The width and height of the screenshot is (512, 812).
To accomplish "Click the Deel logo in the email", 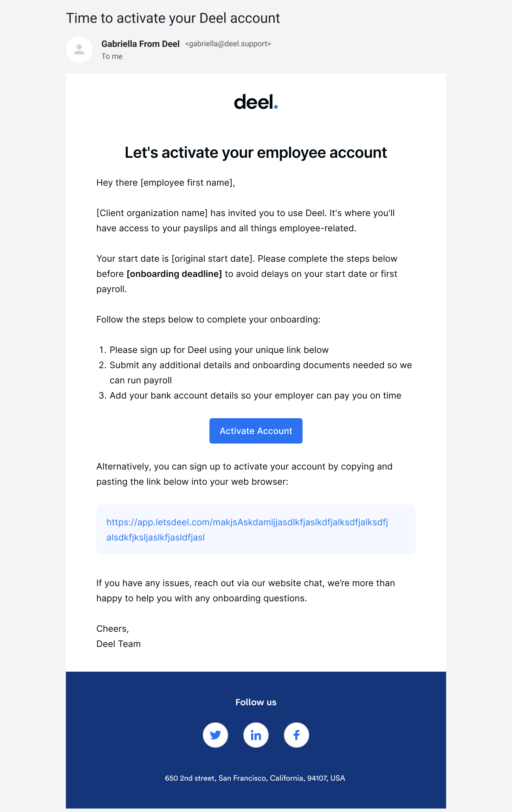I will click(256, 102).
